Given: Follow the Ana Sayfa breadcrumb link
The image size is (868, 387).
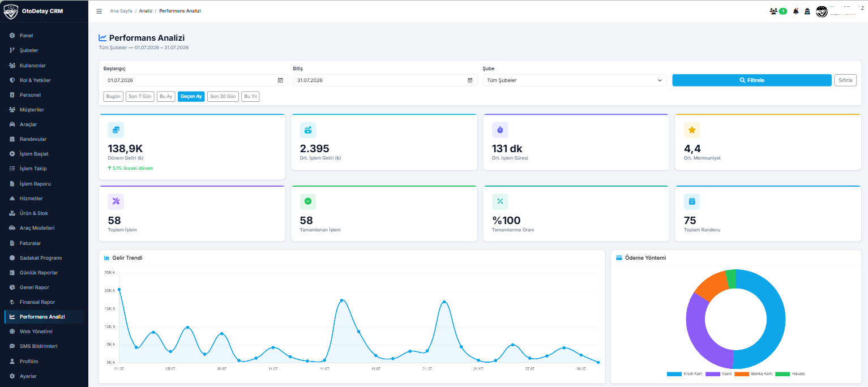Looking at the screenshot, I should point(121,11).
